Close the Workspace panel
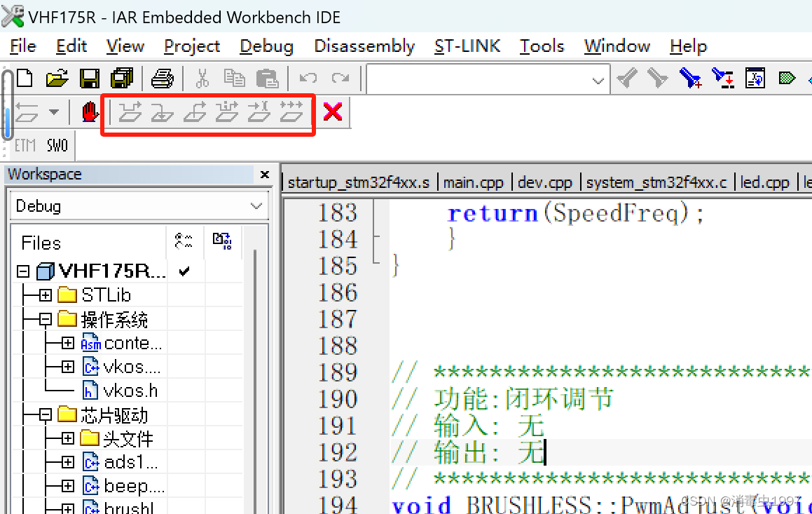Image resolution: width=812 pixels, height=514 pixels. point(265,175)
